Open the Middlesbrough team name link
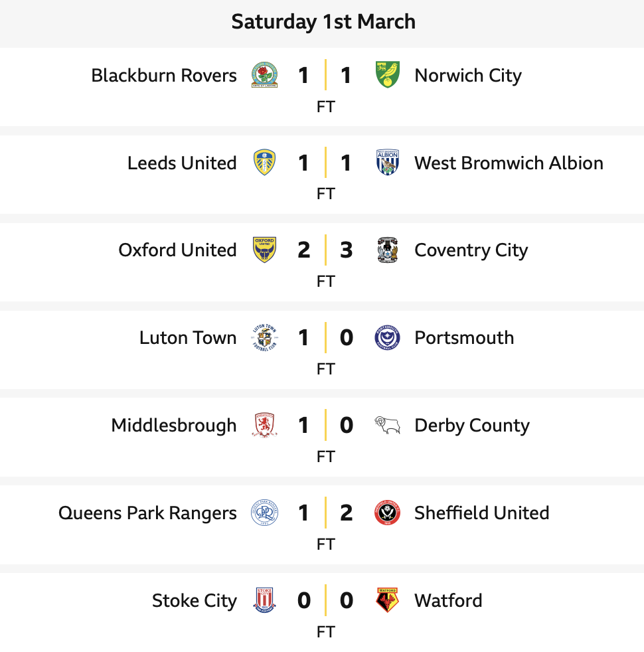 [x=174, y=426]
